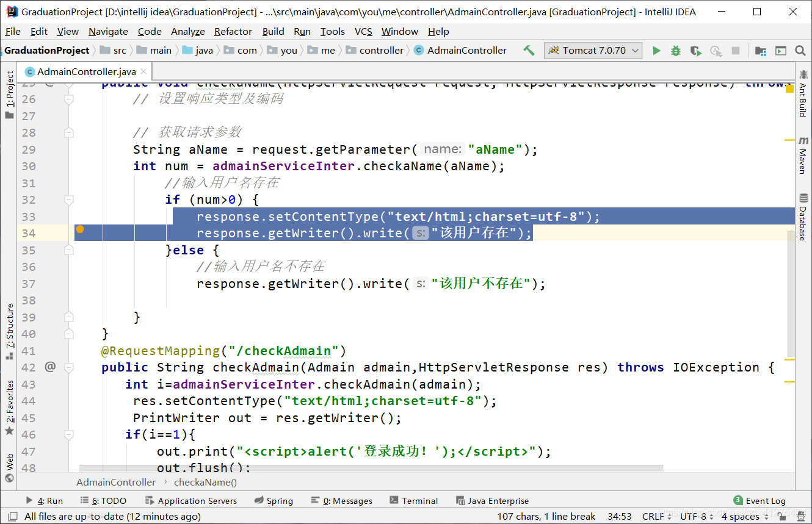Viewport: 812px width, 524px height.
Task: Open the Event Log
Action: click(x=760, y=501)
